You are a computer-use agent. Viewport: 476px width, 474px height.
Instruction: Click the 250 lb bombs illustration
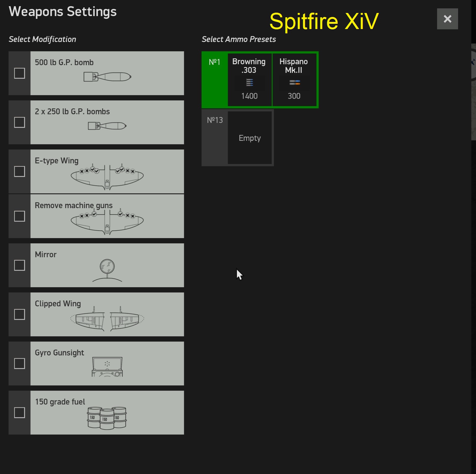107,126
